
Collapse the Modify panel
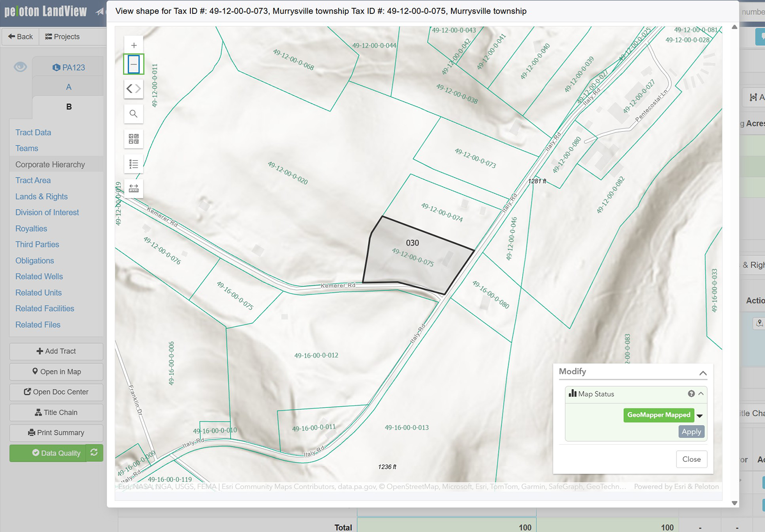pyautogui.click(x=703, y=372)
